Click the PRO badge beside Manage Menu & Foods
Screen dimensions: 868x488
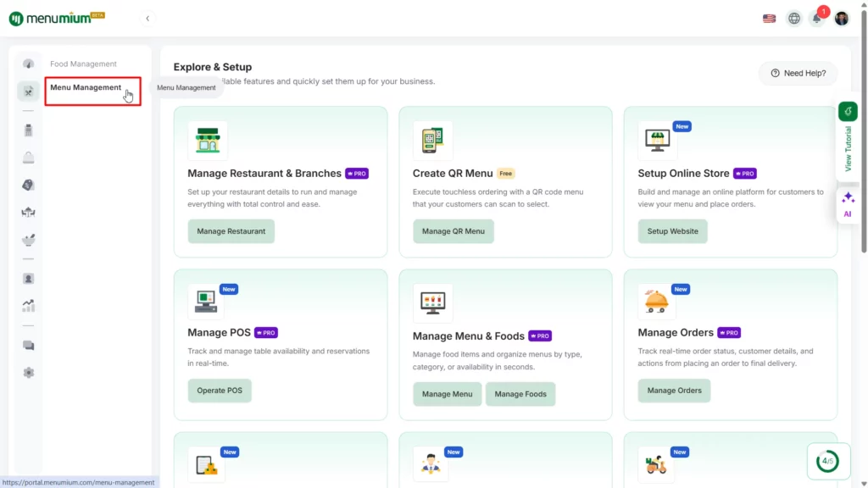point(540,336)
